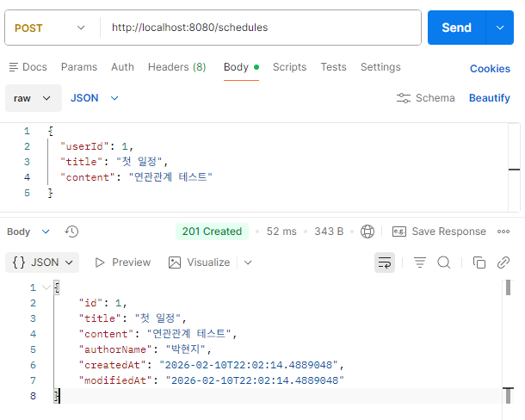Click the request URL field
This screenshot has height=420, width=525.
pos(261,28)
